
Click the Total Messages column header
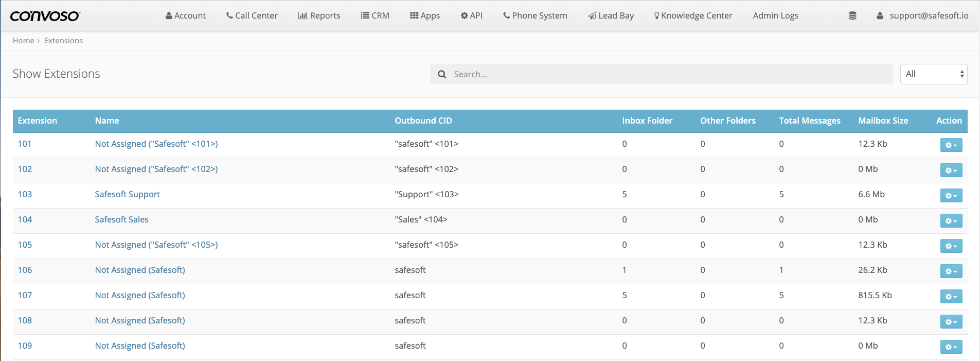[810, 121]
